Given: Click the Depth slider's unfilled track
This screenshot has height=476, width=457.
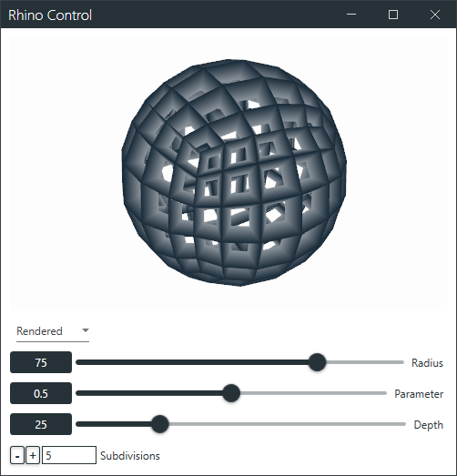Looking at the screenshot, I should [287, 424].
